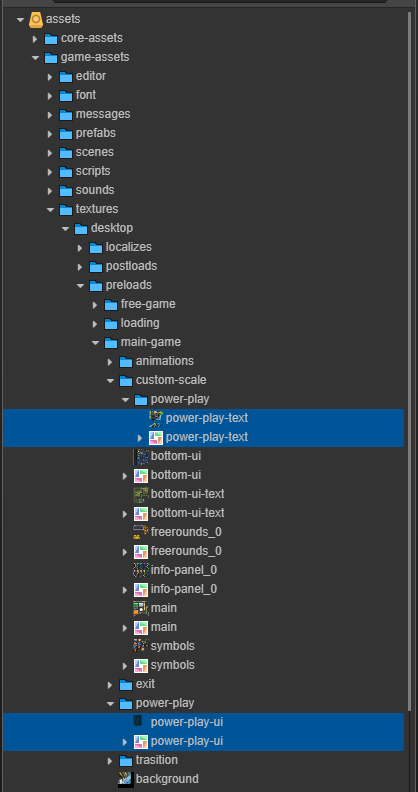Click the exit folder icon
The width and height of the screenshot is (418, 792).
click(126, 684)
